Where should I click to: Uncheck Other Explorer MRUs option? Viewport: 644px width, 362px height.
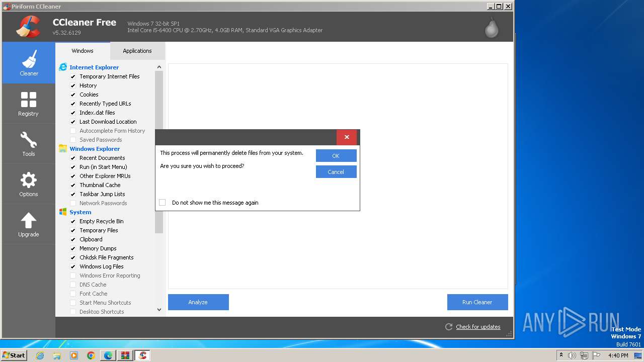(73, 176)
